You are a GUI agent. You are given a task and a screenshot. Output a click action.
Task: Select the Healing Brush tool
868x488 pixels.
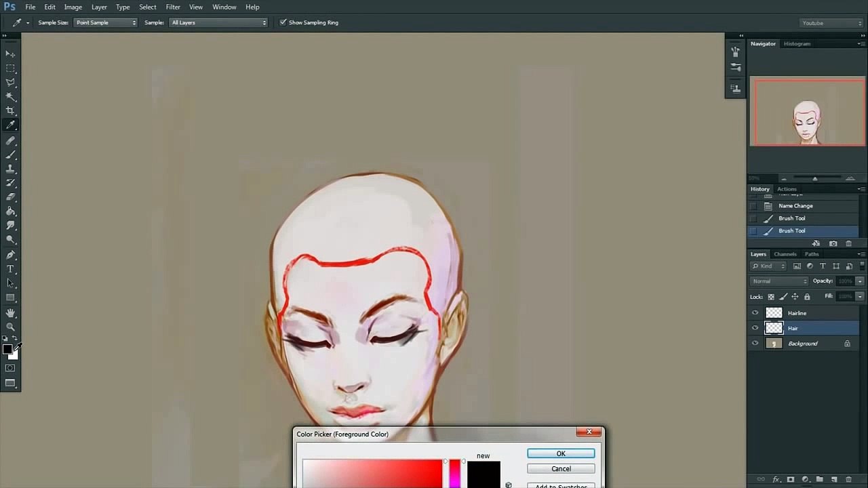pyautogui.click(x=10, y=141)
